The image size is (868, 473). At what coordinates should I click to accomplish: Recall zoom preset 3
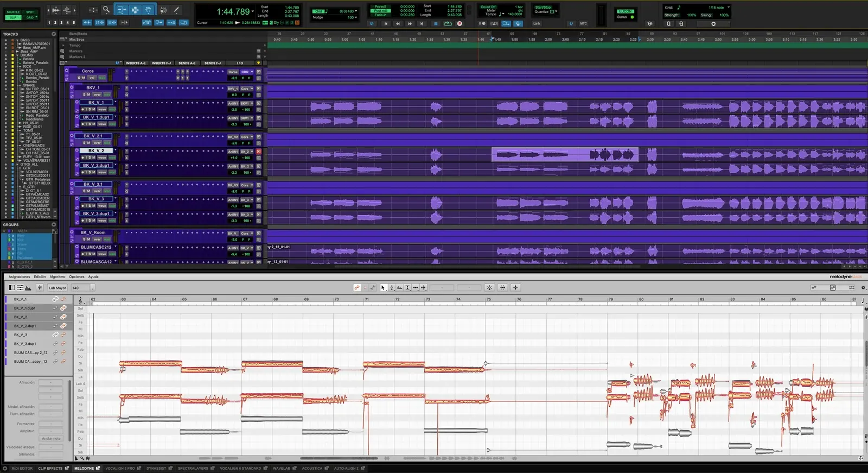point(61,23)
